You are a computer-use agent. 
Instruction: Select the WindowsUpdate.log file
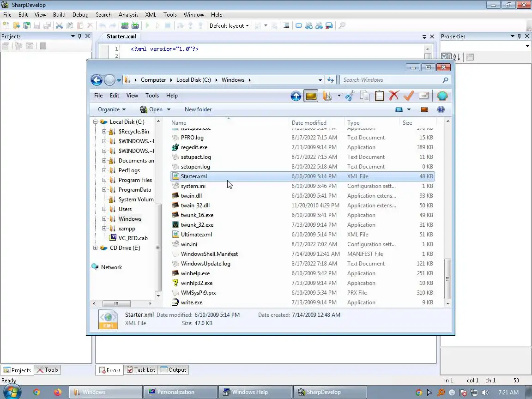[x=205, y=264]
